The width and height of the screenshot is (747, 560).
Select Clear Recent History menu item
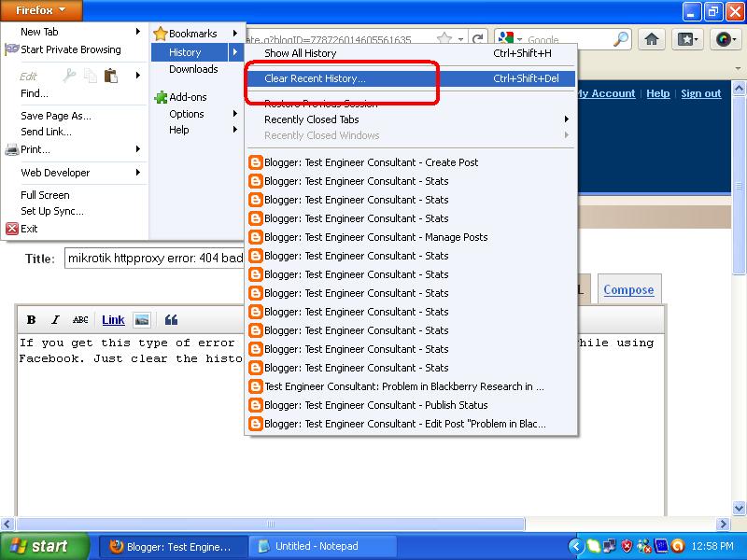(x=411, y=78)
